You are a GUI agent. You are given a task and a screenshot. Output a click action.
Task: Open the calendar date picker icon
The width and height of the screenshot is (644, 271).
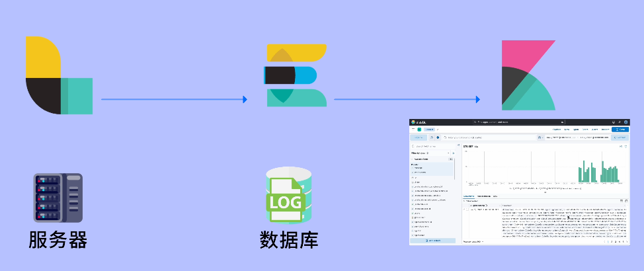tap(540, 137)
